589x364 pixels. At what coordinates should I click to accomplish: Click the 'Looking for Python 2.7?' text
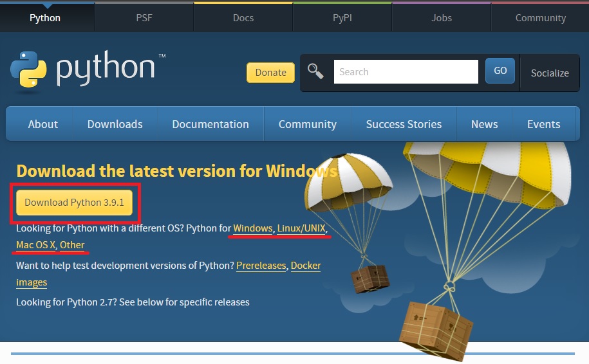coord(133,302)
